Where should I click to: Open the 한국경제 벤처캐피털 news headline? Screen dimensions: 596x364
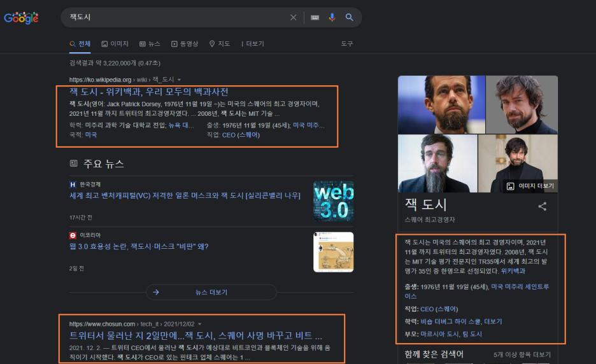[x=185, y=195]
